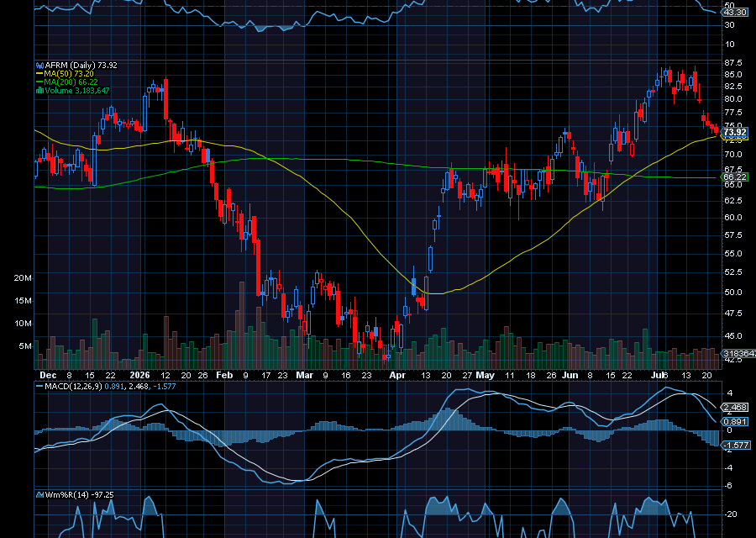Screen dimensions: 756x538
Task: Click the candlestick icon beside AFRM (Daily)
Action: coord(40,65)
